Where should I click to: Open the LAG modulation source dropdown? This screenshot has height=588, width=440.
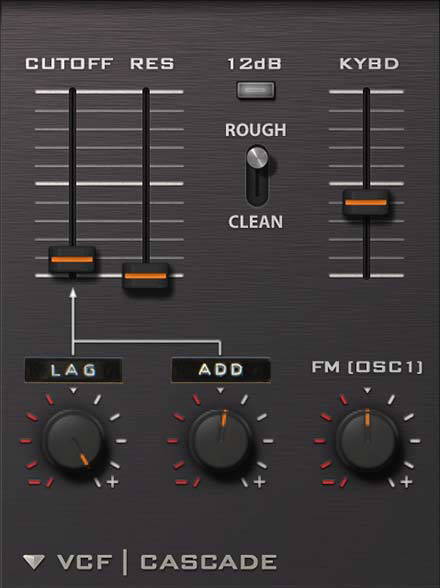click(74, 370)
